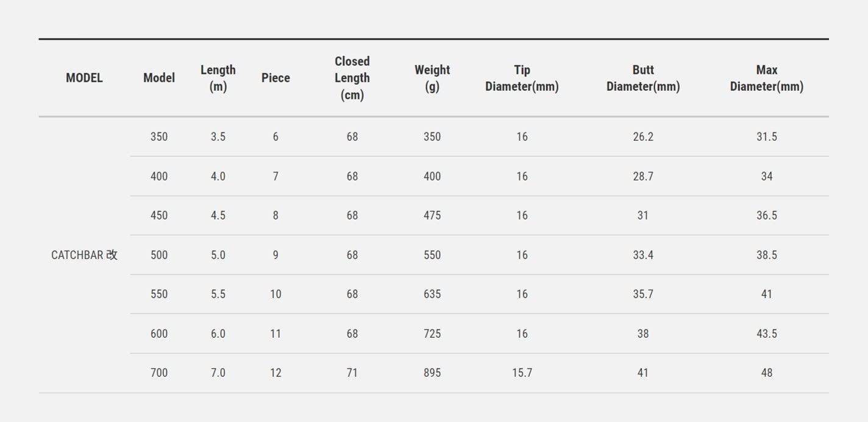Click the 475 weight cell
This screenshot has width=868, height=422.
click(432, 215)
